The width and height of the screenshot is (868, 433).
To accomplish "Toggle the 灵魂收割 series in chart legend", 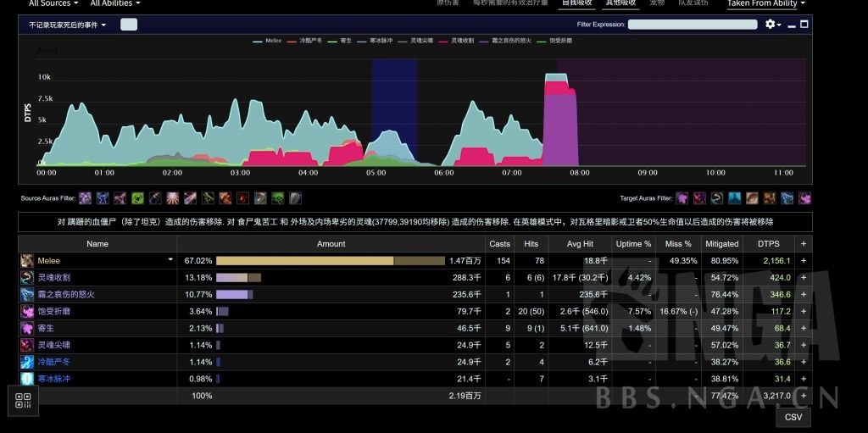I will point(458,40).
